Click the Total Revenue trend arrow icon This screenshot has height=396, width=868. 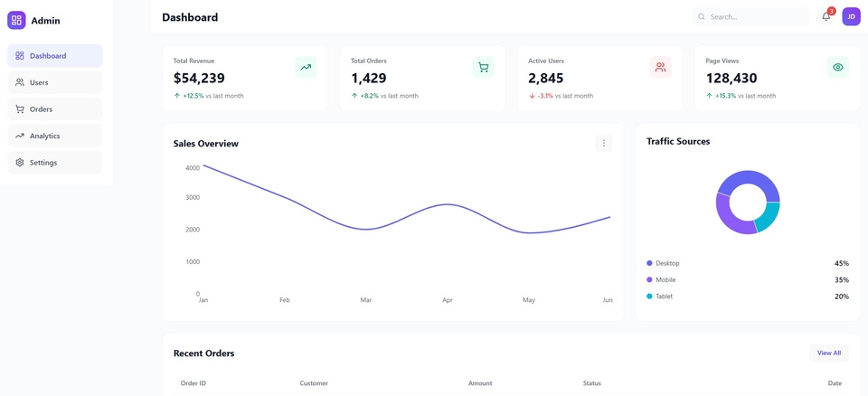coord(306,67)
